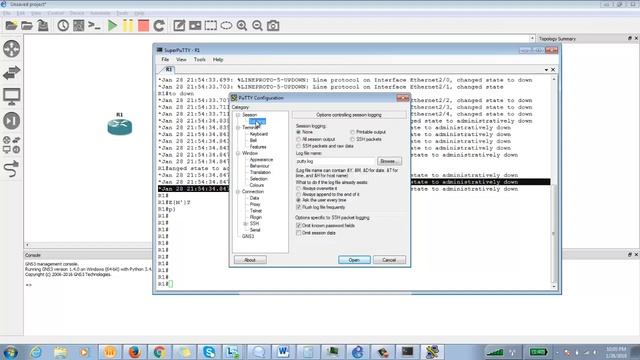This screenshot has height=360, width=640.
Task: Select Telnet in the category tree
Action: coord(256,211)
